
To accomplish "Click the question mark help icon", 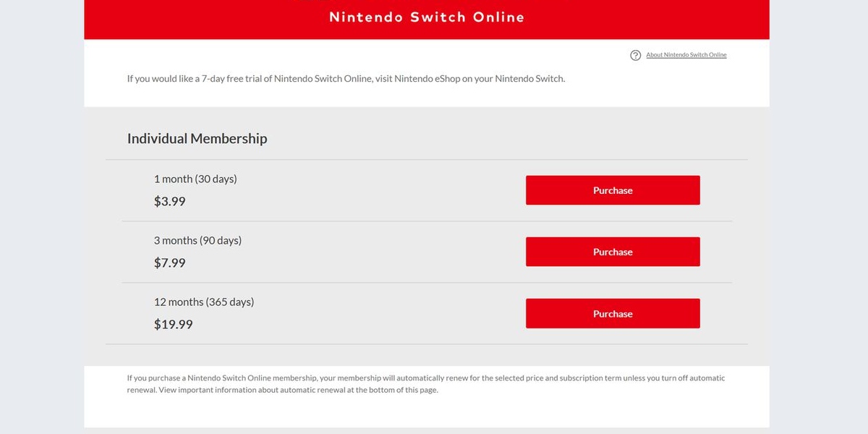I will 635,56.
